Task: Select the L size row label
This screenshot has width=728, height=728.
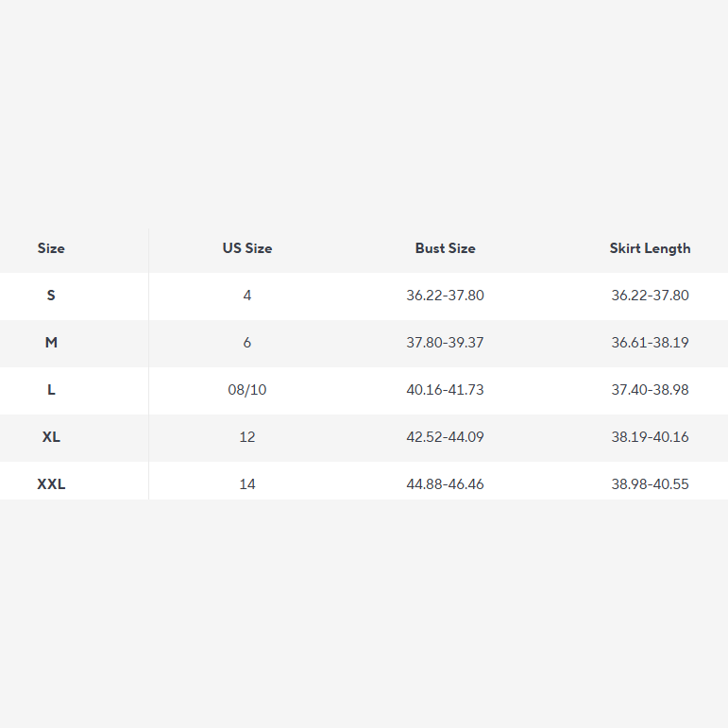Action: 51,390
